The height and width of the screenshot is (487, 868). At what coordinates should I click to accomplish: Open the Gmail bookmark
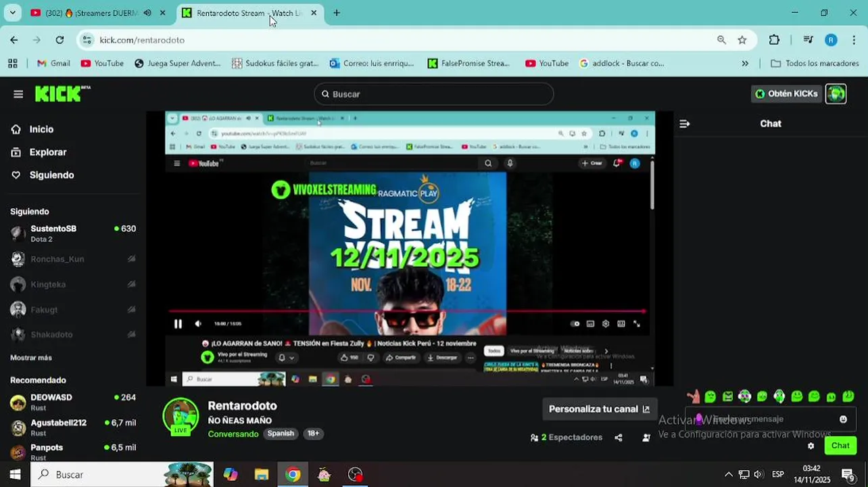(53, 63)
